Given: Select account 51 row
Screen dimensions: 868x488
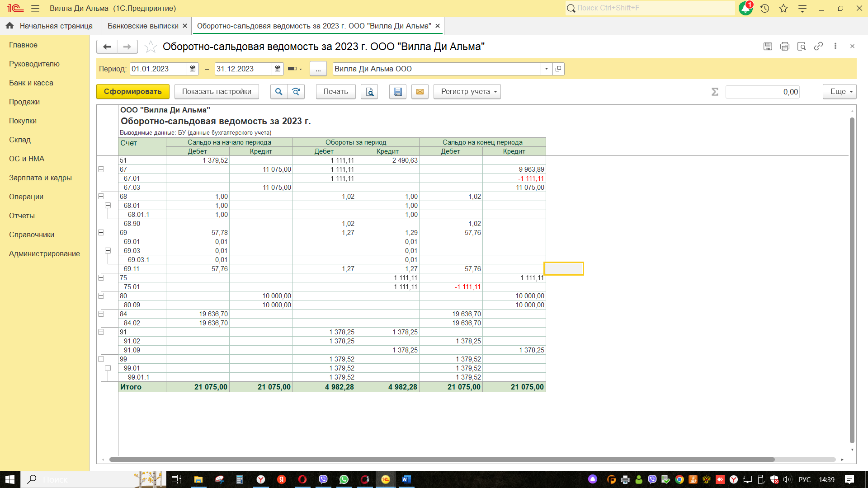Looking at the screenshot, I should pos(332,160).
